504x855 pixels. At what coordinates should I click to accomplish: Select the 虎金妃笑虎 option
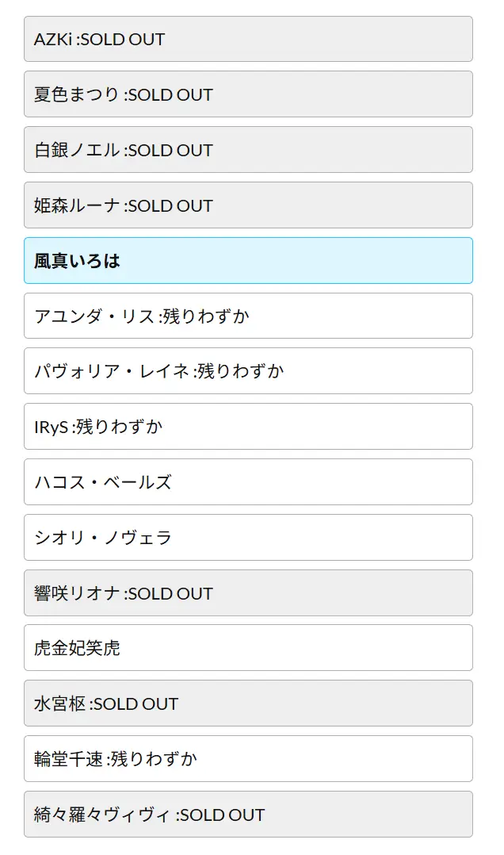tap(248, 648)
